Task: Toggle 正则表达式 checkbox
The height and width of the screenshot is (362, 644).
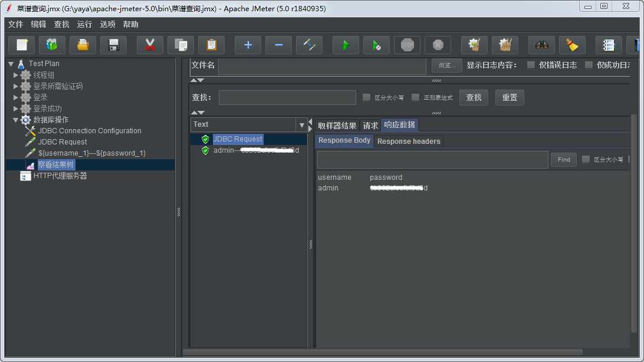Action: point(416,97)
